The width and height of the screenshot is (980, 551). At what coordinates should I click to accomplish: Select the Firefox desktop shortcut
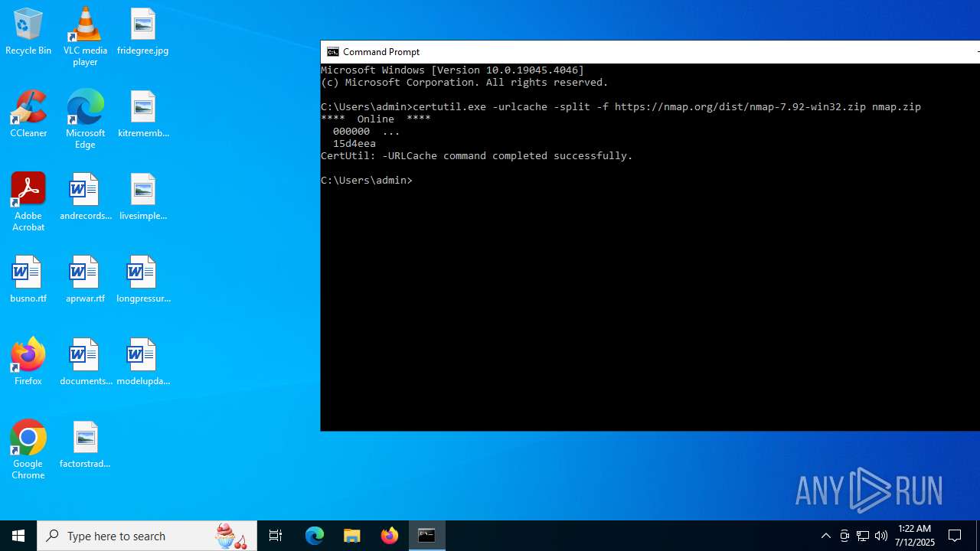[28, 363]
